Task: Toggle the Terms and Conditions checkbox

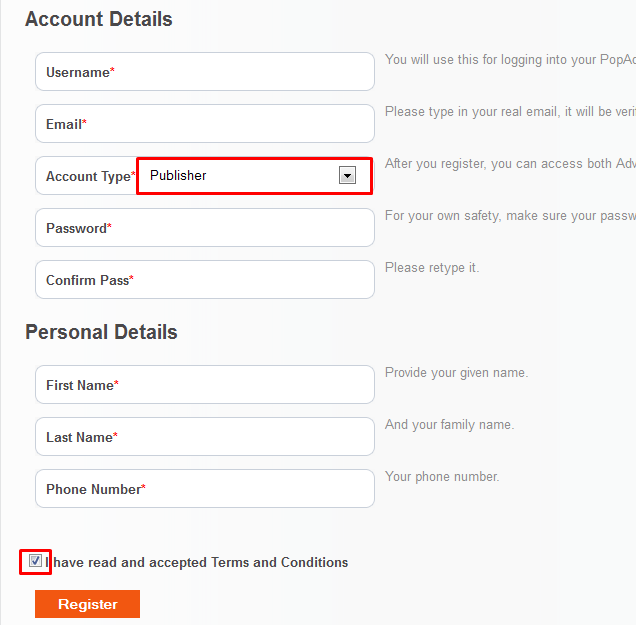Action: pos(35,561)
